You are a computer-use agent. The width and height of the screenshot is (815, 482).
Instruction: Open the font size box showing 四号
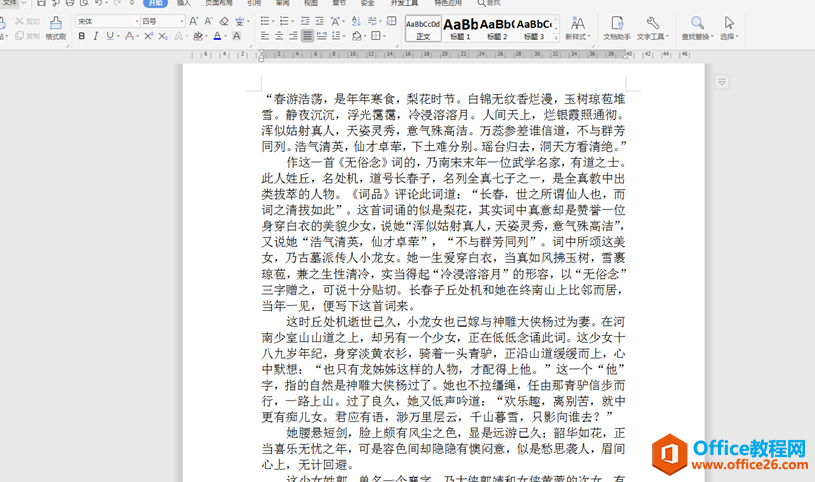pos(163,21)
